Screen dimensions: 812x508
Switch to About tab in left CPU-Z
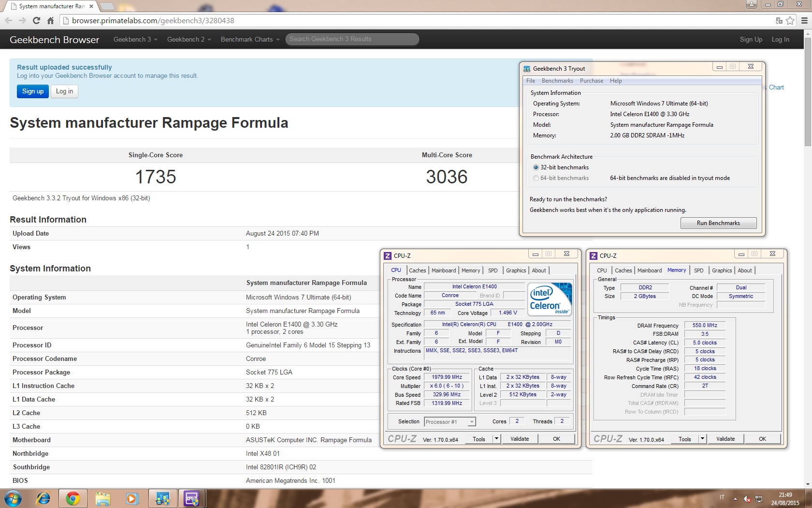[x=539, y=270]
